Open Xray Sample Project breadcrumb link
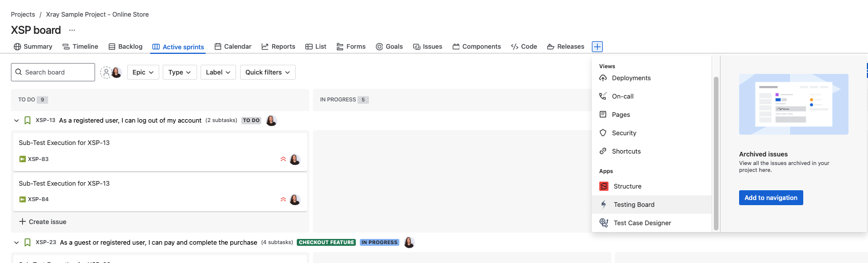This screenshot has width=868, height=263. pyautogui.click(x=97, y=14)
